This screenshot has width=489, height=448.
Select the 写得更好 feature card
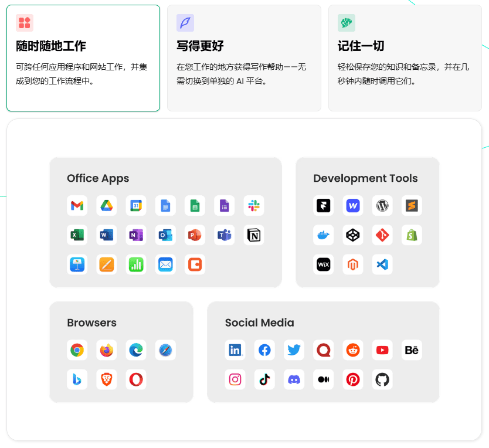point(244,58)
